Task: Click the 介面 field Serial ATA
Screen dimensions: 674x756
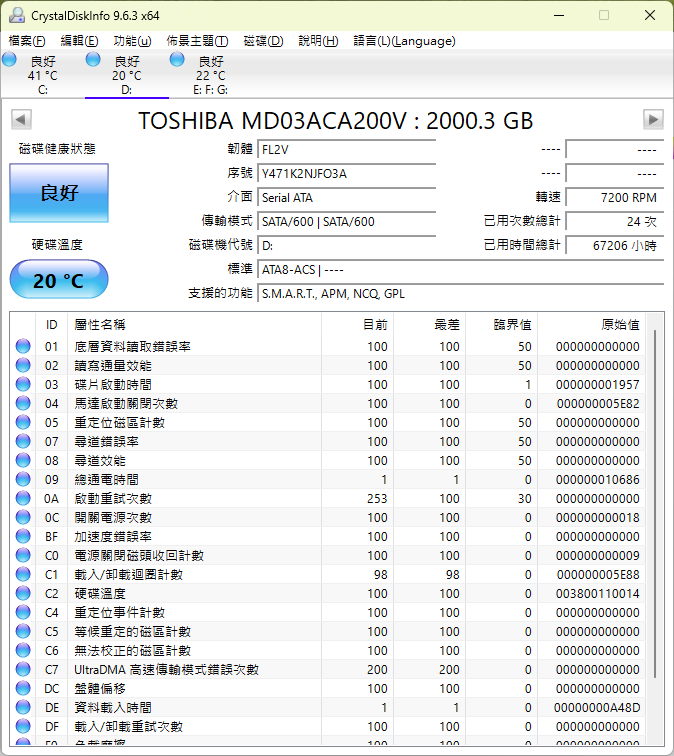Action: (x=347, y=198)
